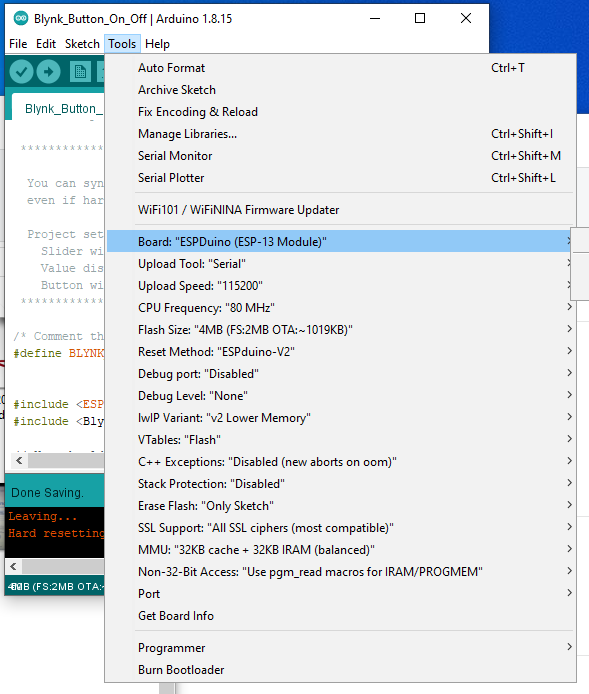Screen dimensions: 589x694
Task: Open the Edit menu
Action: coord(46,44)
